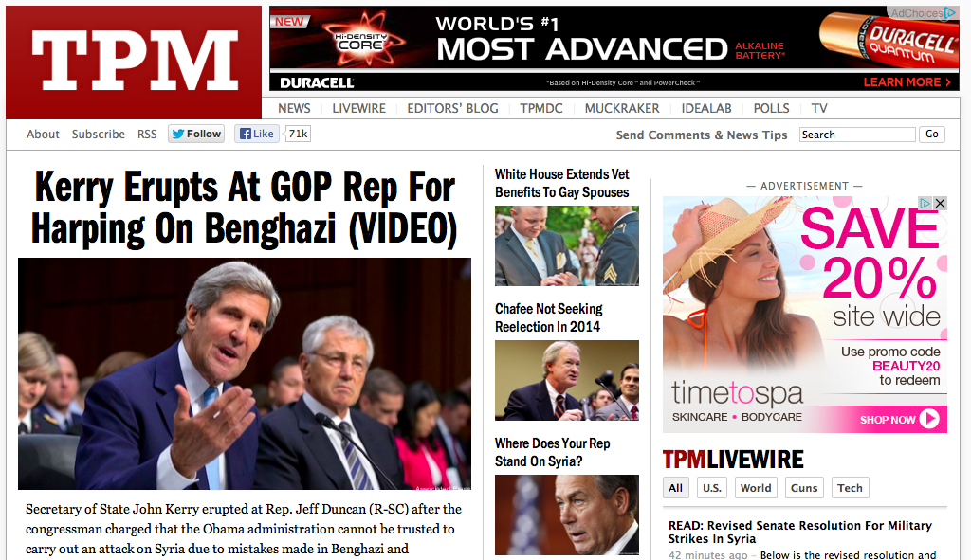Open the Chafee reelection story thumbnail
Screen dimensions: 971x560
tap(567, 380)
